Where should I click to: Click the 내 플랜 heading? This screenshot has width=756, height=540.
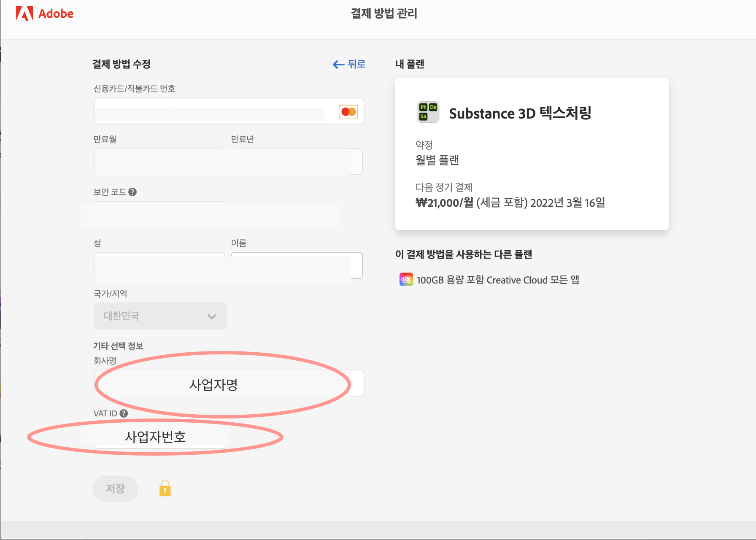pos(410,64)
